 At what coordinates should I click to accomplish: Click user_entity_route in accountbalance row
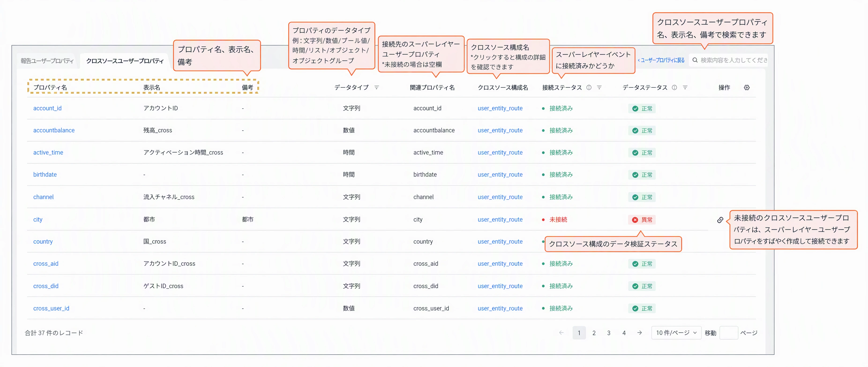pyautogui.click(x=500, y=130)
